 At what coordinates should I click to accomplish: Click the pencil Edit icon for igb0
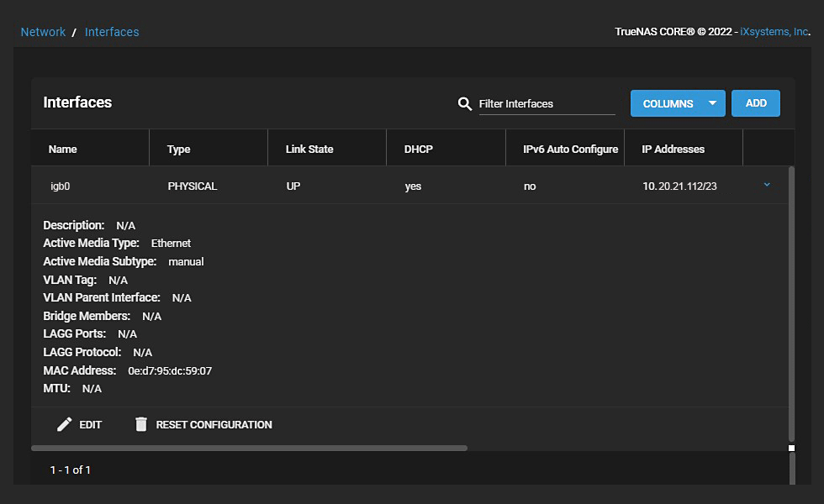tap(65, 425)
